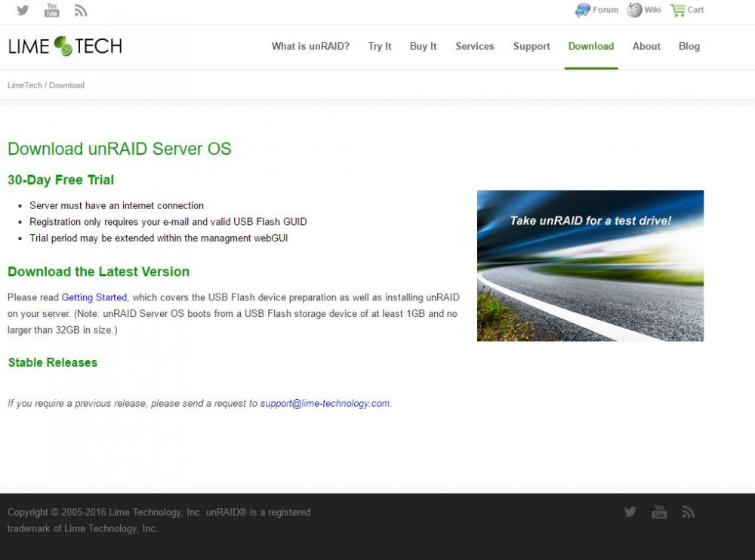Open the Forum speech bubble icon
755x560 pixels.
coord(583,10)
